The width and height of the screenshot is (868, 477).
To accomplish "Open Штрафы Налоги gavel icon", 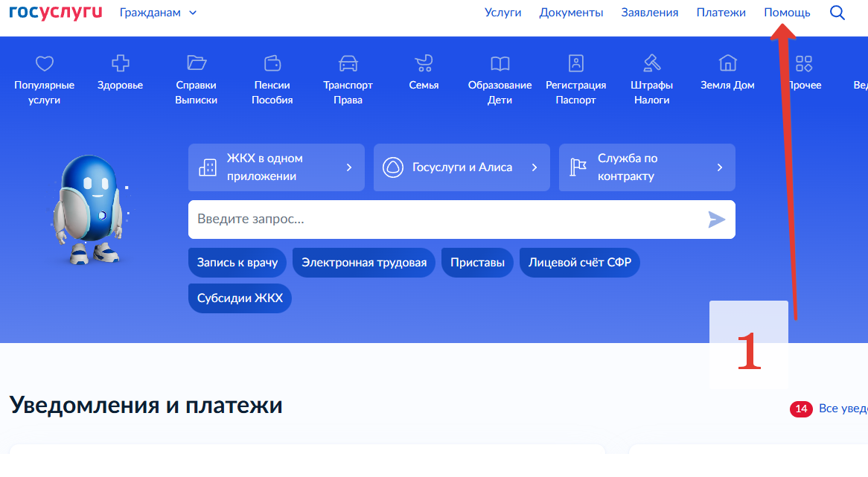I will [651, 63].
